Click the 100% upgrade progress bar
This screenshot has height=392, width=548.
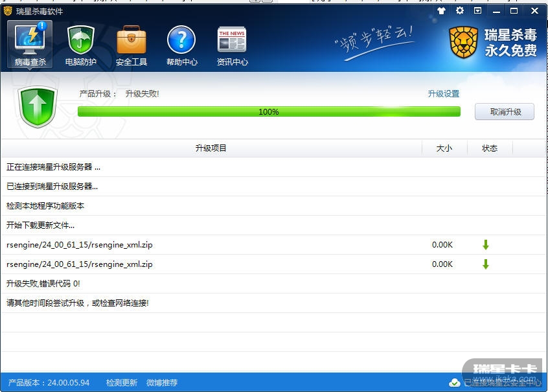click(269, 111)
